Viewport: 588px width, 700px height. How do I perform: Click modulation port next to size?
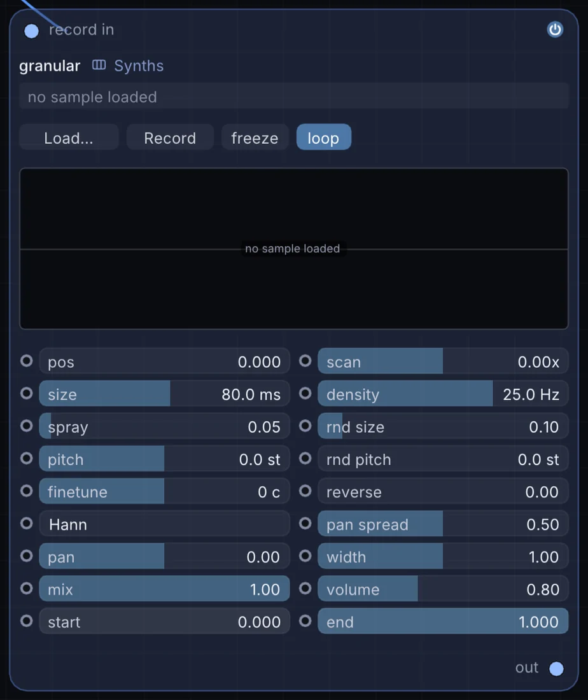click(x=26, y=393)
